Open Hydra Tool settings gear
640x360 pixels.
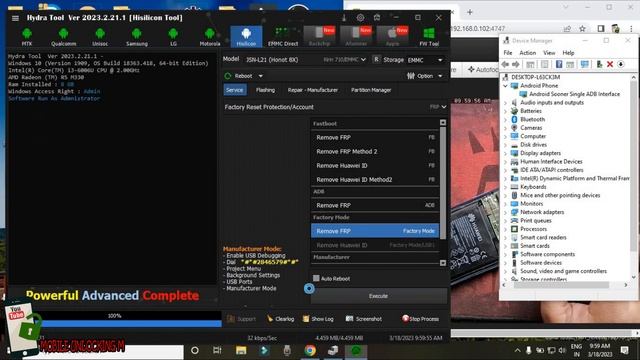(x=360, y=18)
